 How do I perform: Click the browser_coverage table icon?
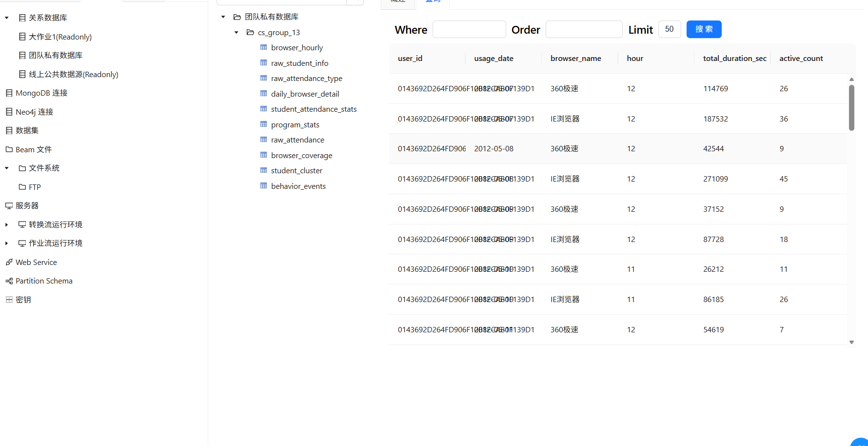264,155
